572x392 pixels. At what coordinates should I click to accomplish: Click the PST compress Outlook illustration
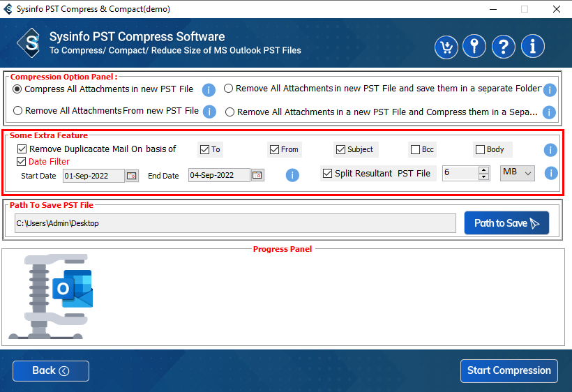click(x=51, y=296)
